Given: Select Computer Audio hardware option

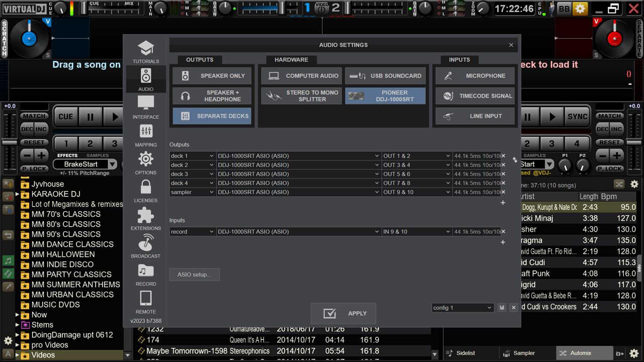Looking at the screenshot, I should click(301, 76).
